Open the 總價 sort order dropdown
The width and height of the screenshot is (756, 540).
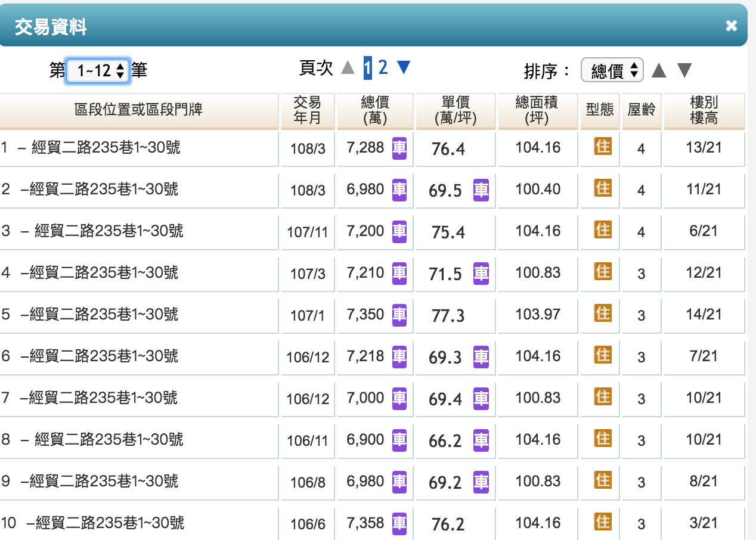(x=613, y=71)
